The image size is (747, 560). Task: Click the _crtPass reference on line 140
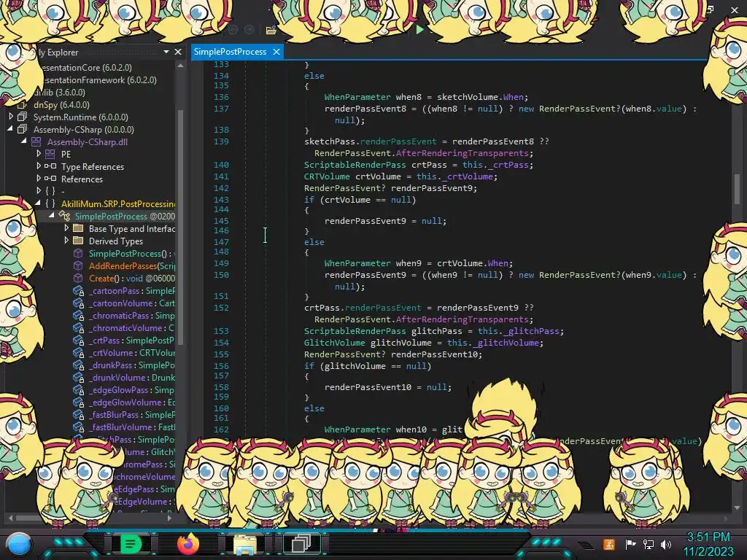510,165
